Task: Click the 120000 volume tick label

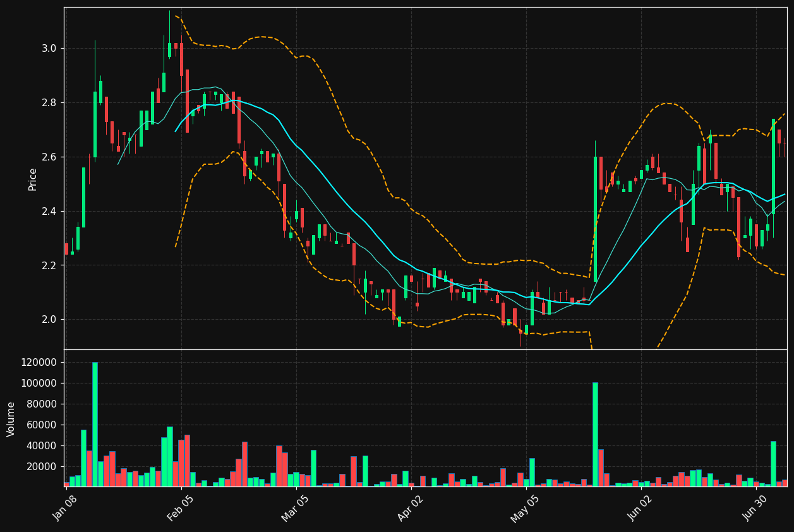Action: pos(39,363)
